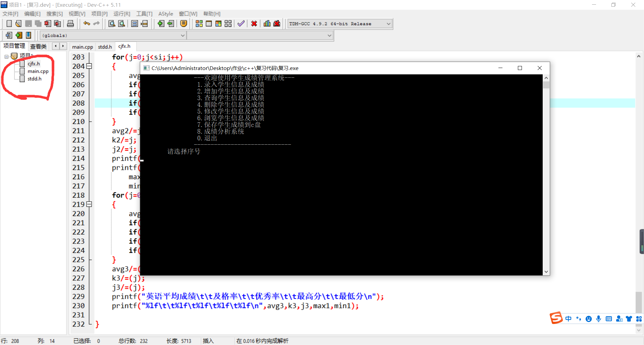Click the Goto function icon

point(135,23)
